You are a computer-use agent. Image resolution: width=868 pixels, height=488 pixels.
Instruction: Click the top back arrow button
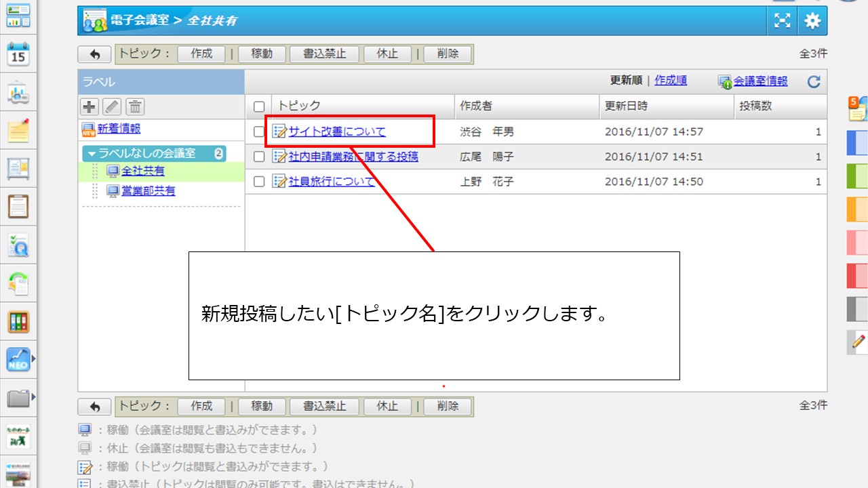[x=94, y=54]
